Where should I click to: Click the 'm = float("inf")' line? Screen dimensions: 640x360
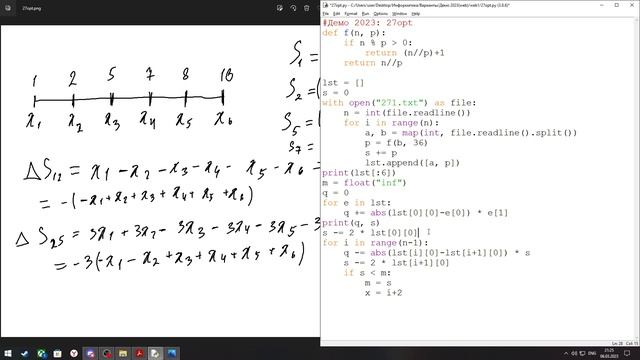pos(364,183)
